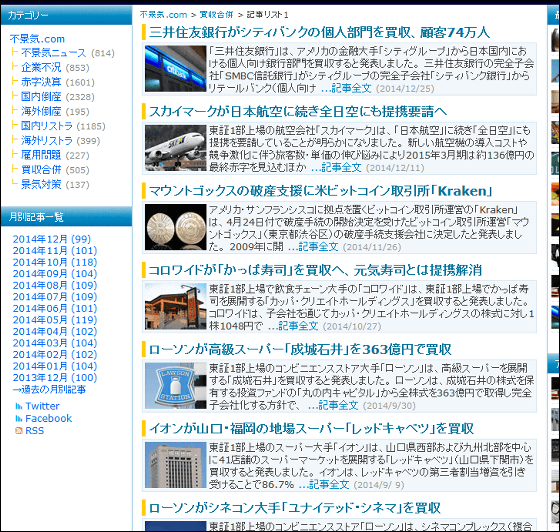
Task: Open 2014年12月 (99) monthly archive
Action: point(52,239)
